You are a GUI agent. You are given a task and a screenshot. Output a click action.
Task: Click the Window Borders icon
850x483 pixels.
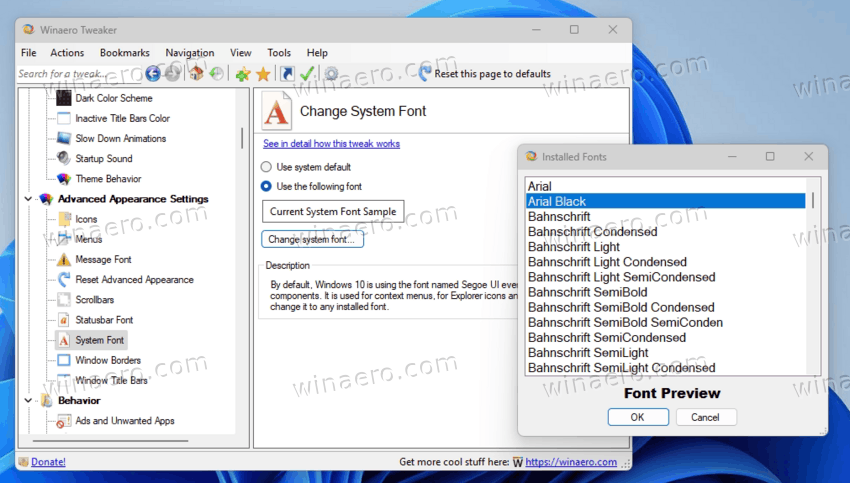pyautogui.click(x=64, y=360)
